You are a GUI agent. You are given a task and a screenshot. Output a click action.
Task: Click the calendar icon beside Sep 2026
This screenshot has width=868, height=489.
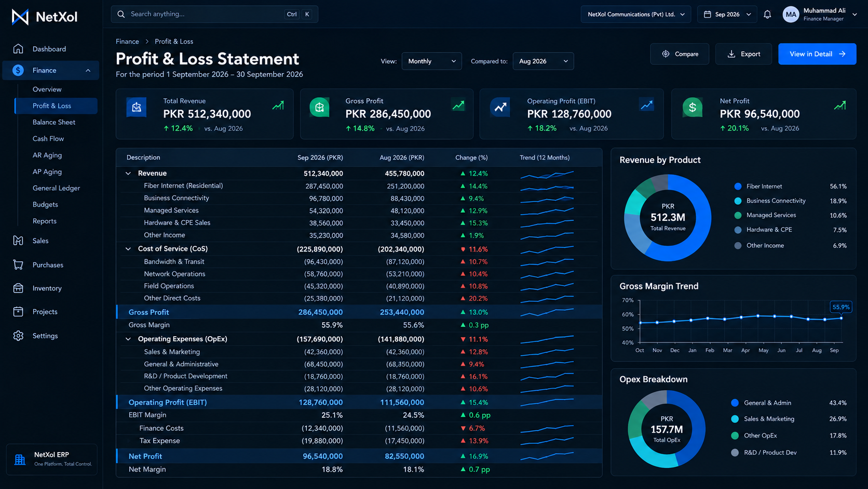click(707, 15)
